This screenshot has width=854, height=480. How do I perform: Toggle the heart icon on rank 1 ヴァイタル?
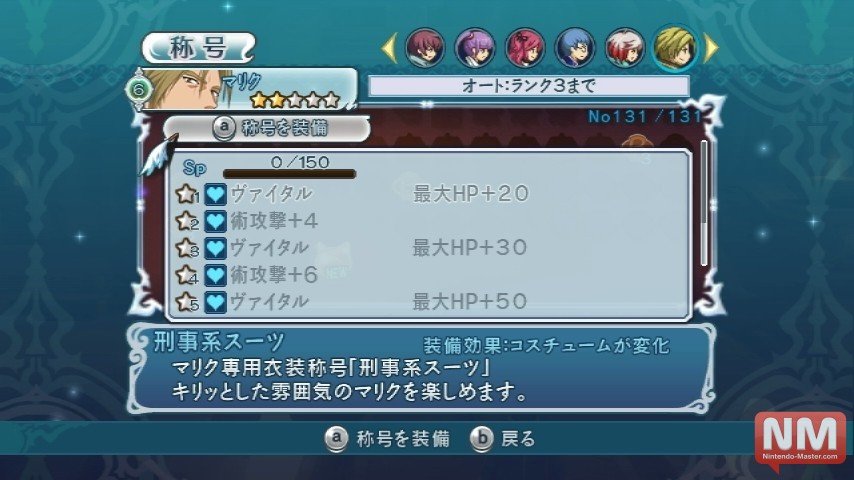tap(216, 194)
